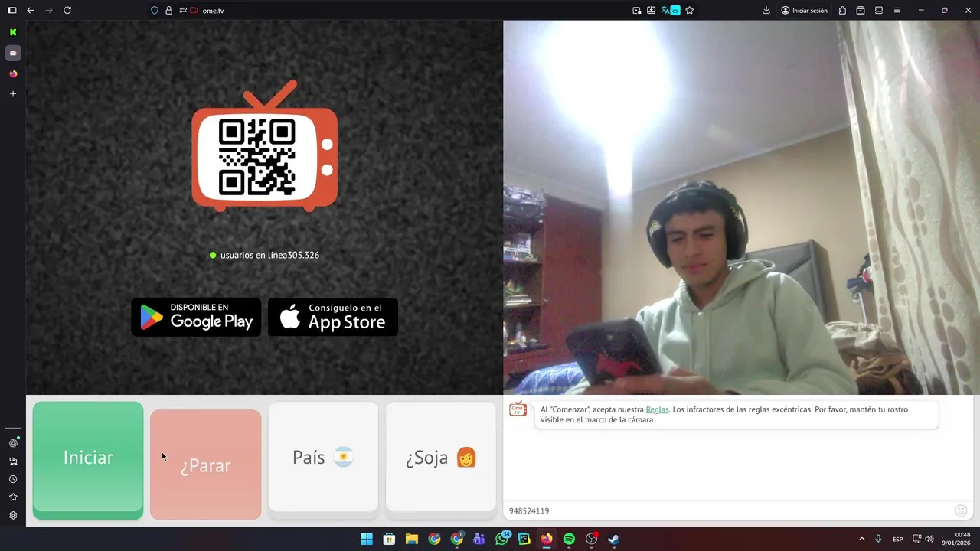Open the tracking protection shield icon
The image size is (980, 551).
(155, 11)
